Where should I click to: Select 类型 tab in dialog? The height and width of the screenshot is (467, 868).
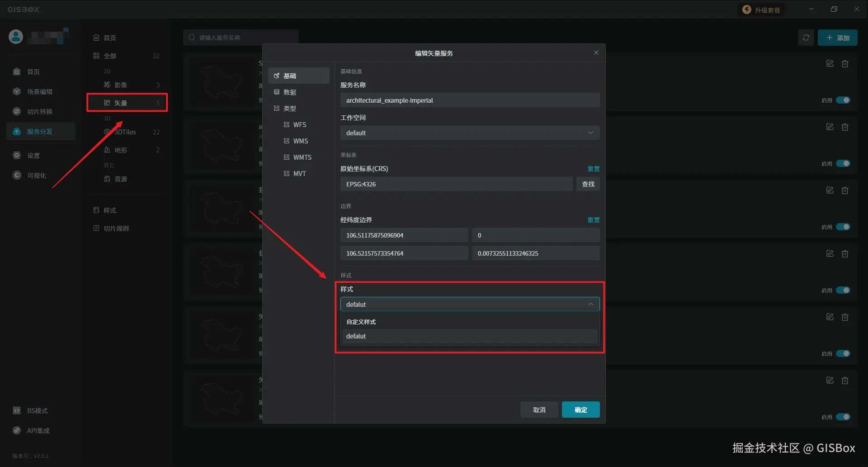click(x=298, y=108)
